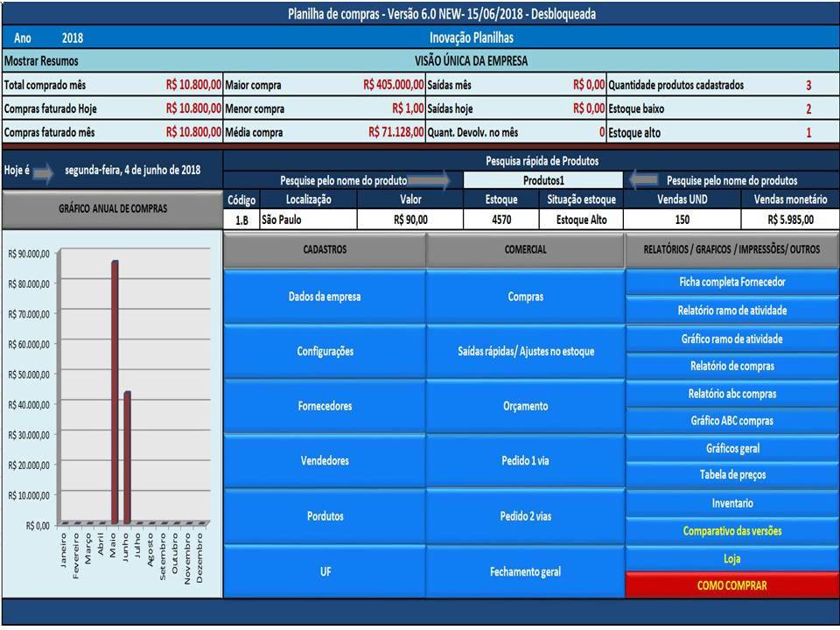Go to Fornecedores registration
The width and height of the screenshot is (840, 630).
coord(324,406)
